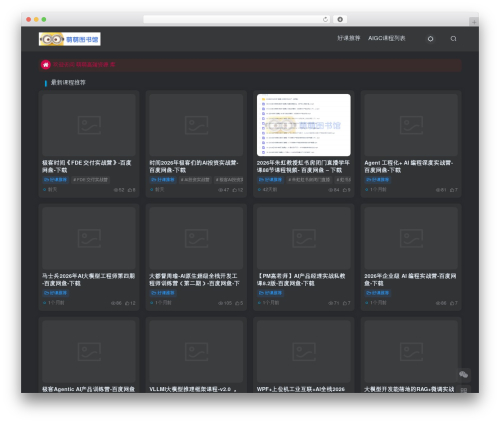Open the VLLM大模型推理框架课程 title

[193, 389]
